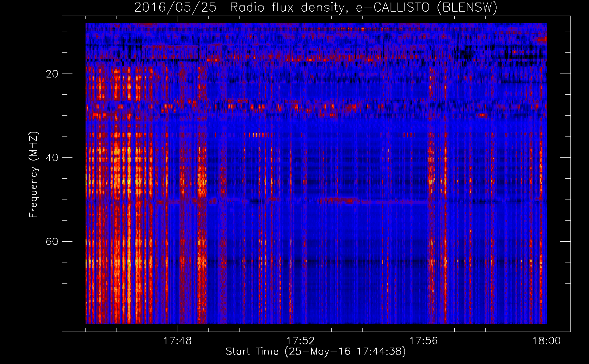Click the '17:56' time tick label
The width and height of the screenshot is (589, 364).
(423, 341)
